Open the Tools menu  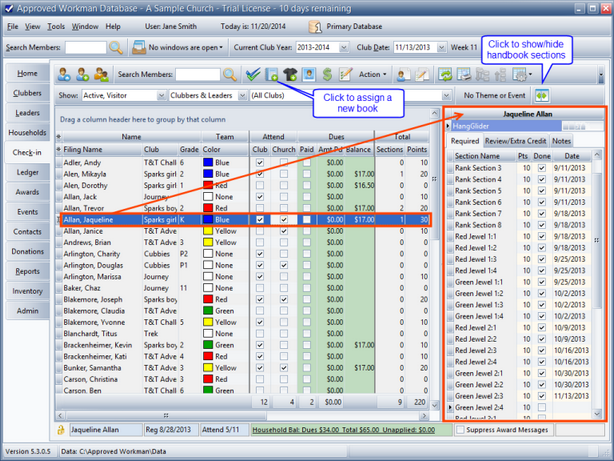coord(56,25)
